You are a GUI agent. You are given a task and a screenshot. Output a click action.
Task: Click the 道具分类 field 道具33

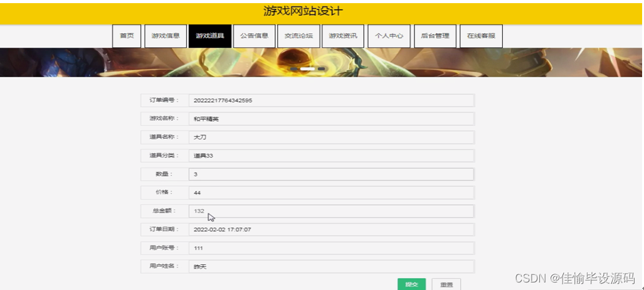(x=332, y=156)
